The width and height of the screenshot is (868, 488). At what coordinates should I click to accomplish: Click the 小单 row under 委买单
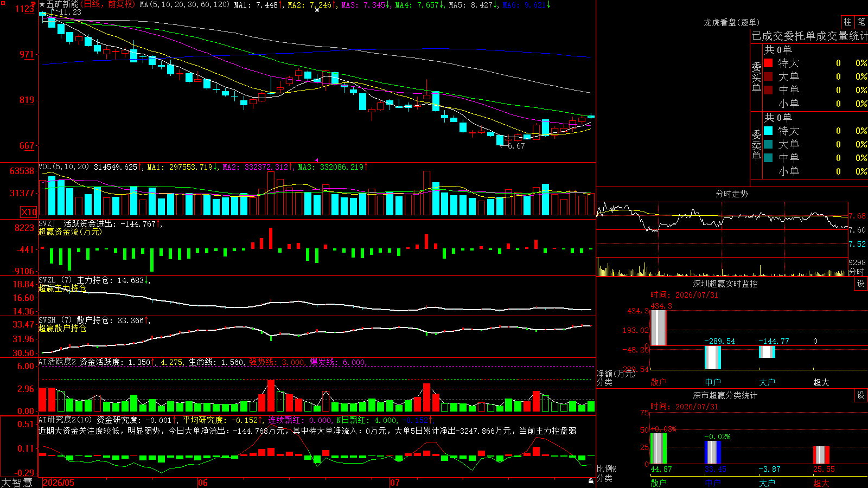coord(815,104)
